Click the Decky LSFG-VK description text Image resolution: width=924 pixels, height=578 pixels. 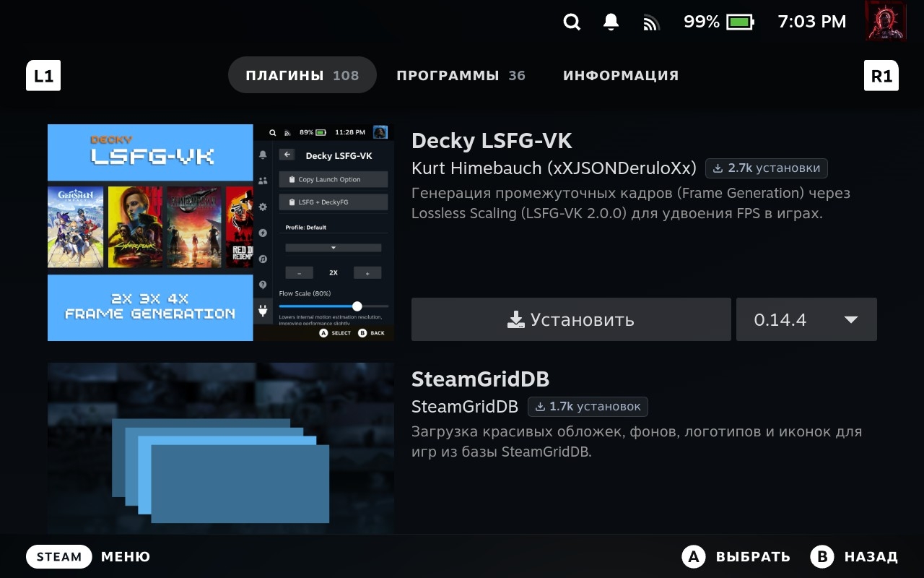click(x=631, y=204)
